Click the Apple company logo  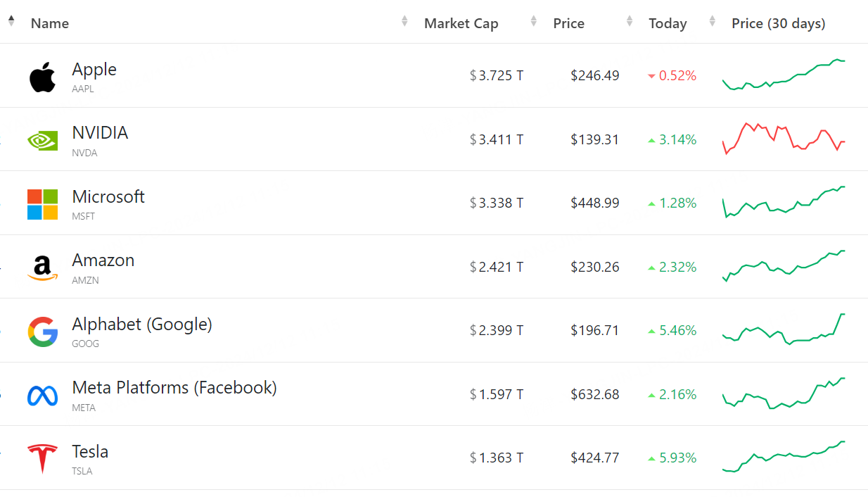click(x=42, y=77)
